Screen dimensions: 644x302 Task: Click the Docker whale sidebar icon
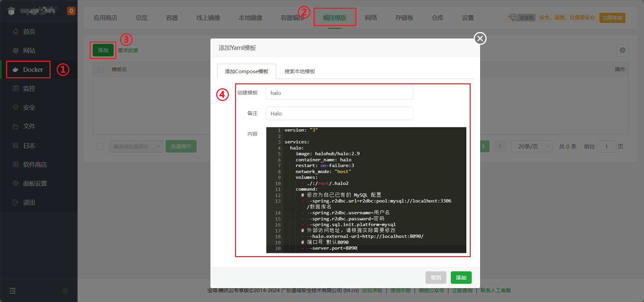click(x=16, y=70)
